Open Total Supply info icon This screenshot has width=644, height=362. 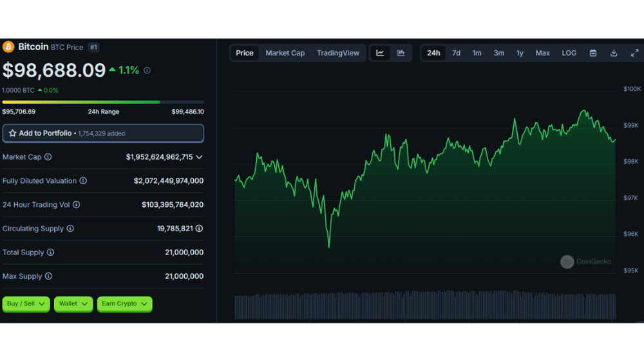50,252
